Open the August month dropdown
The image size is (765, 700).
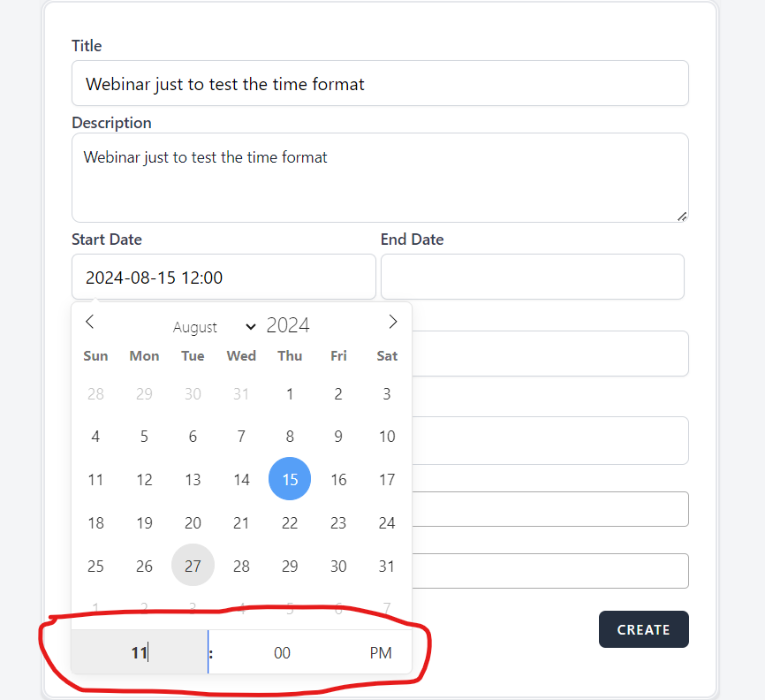pyautogui.click(x=214, y=327)
